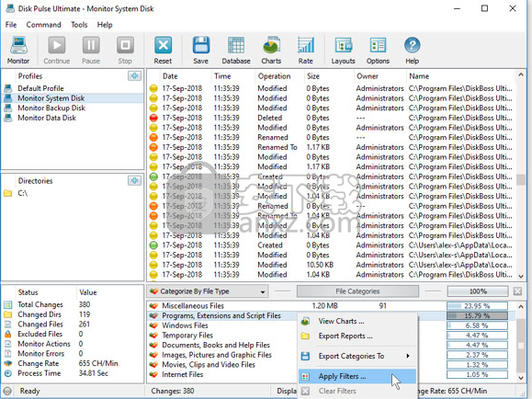Open the File menu
532x399 pixels.
coord(11,25)
